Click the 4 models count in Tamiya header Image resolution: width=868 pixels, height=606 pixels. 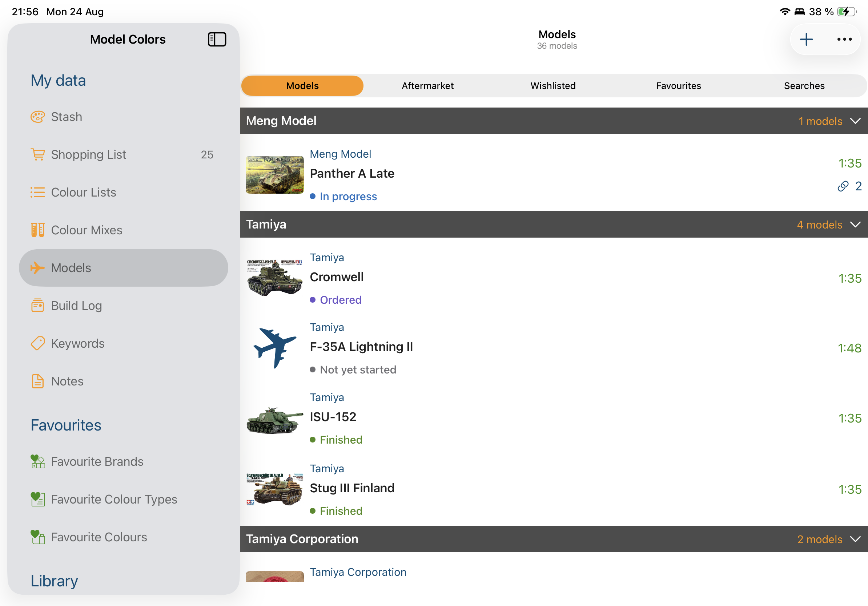(x=819, y=225)
